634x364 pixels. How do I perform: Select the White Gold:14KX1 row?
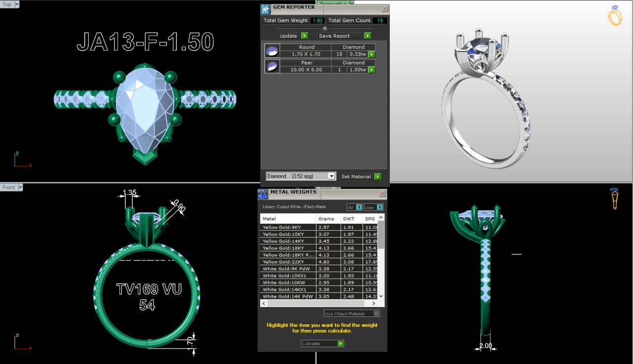[319, 290]
